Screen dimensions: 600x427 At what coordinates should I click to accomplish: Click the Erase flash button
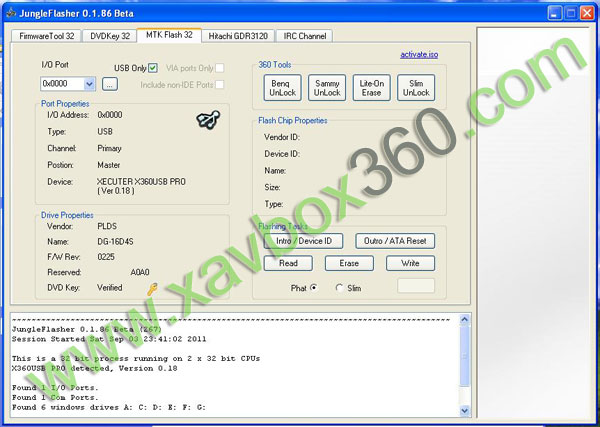pos(349,263)
